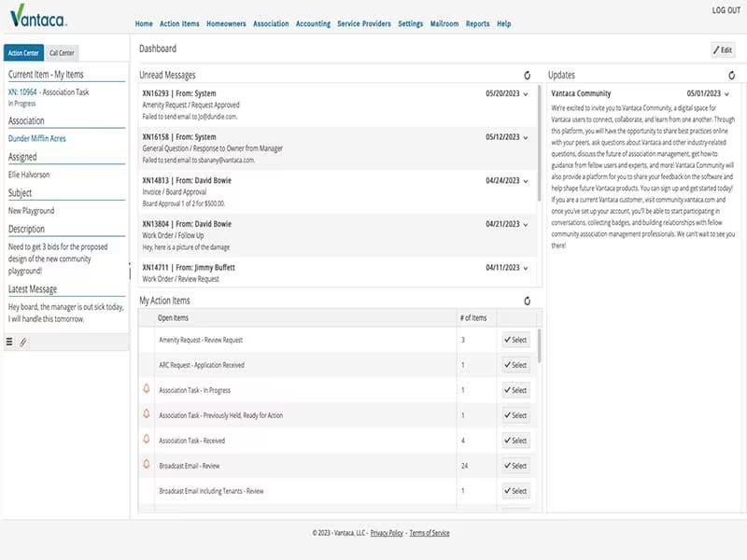Image resolution: width=747 pixels, height=560 pixels.
Task: Click the Ellie Halvorson assigned name
Action: [x=29, y=175]
